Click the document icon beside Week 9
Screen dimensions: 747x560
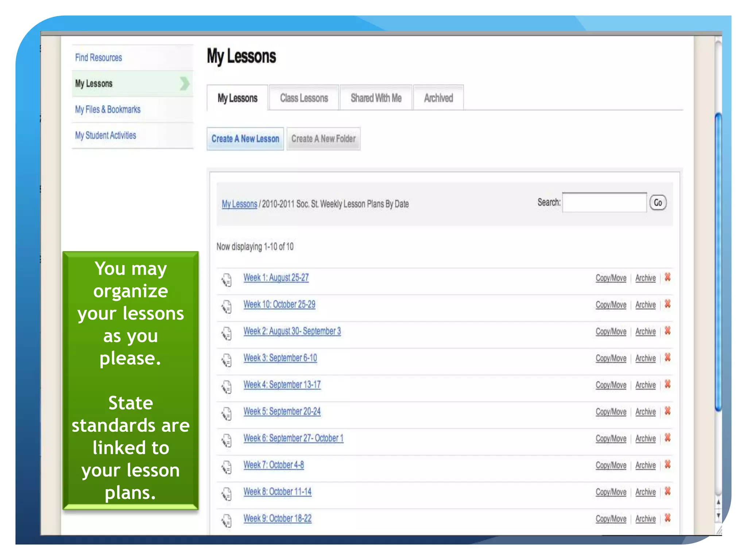(x=227, y=521)
